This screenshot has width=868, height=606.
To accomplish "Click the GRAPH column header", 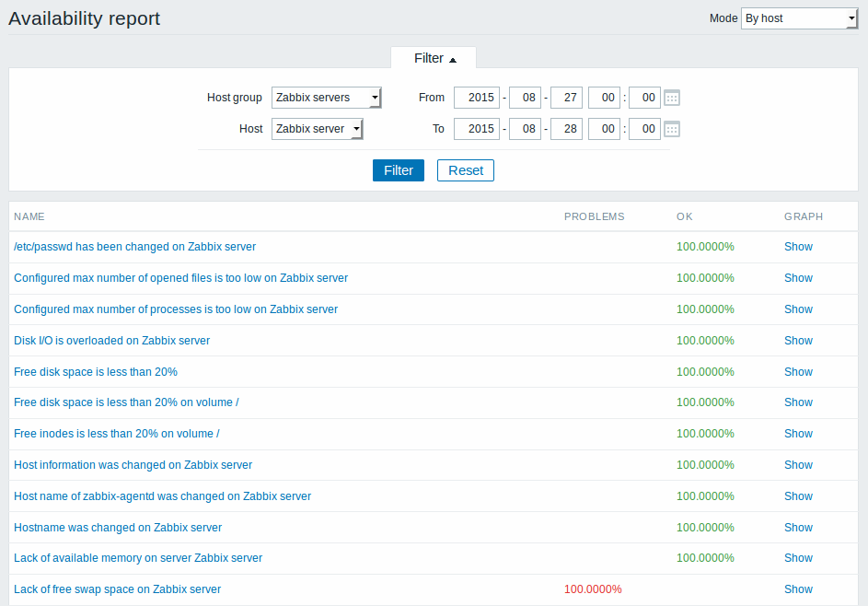I will pos(804,216).
